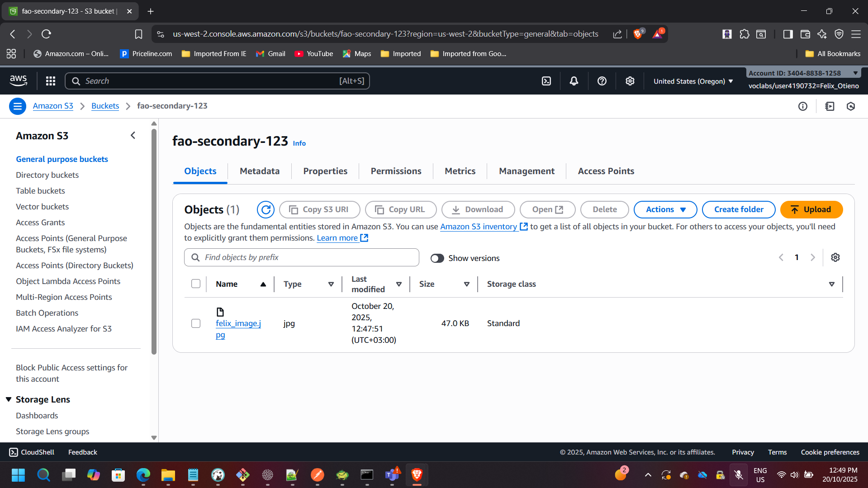Select the felix_image.jpg checkbox
The width and height of the screenshot is (868, 488).
tap(196, 323)
